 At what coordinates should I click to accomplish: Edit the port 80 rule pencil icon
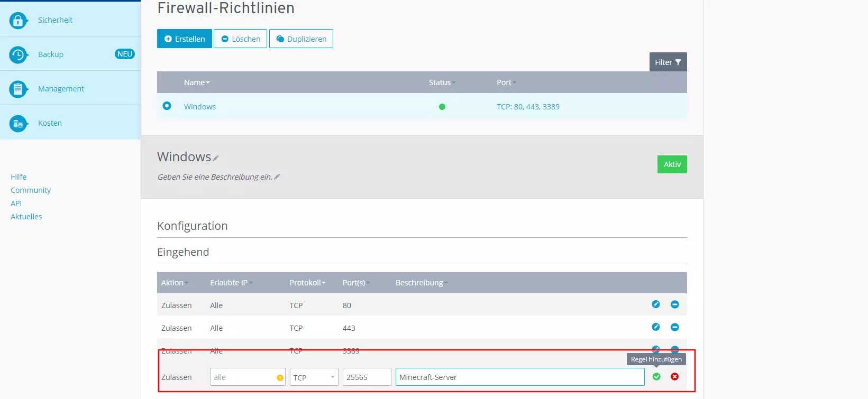656,304
